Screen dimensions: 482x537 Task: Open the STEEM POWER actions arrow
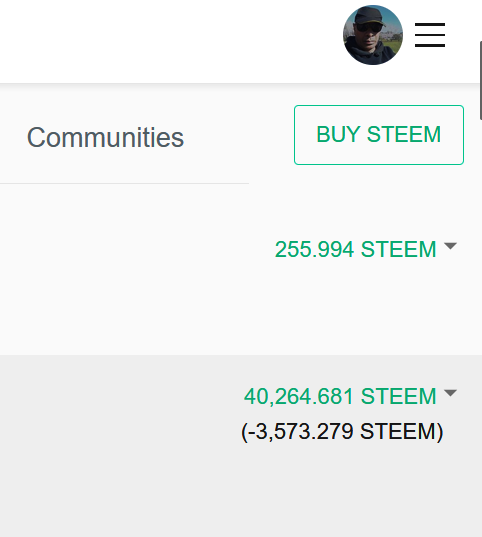coord(450,393)
